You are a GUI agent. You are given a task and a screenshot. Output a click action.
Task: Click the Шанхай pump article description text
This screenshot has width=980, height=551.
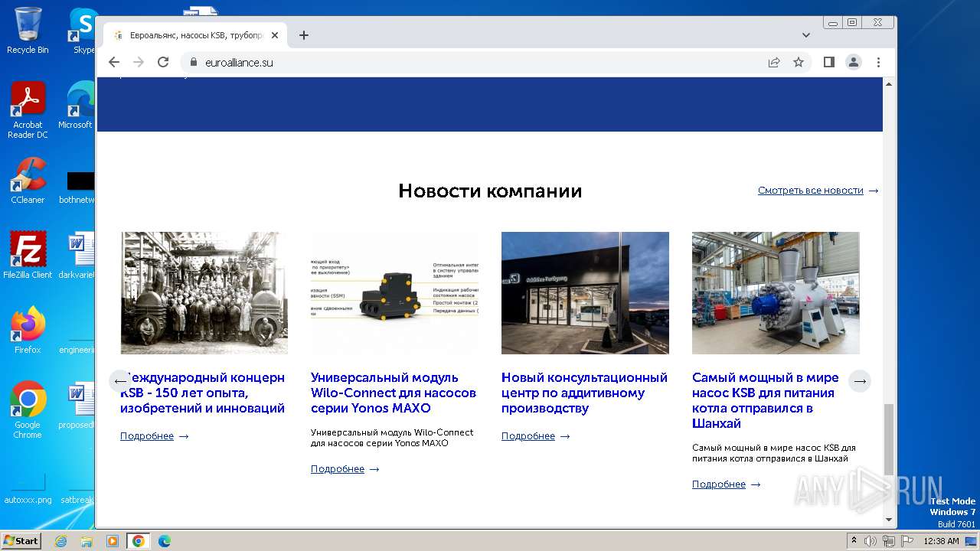(x=774, y=453)
